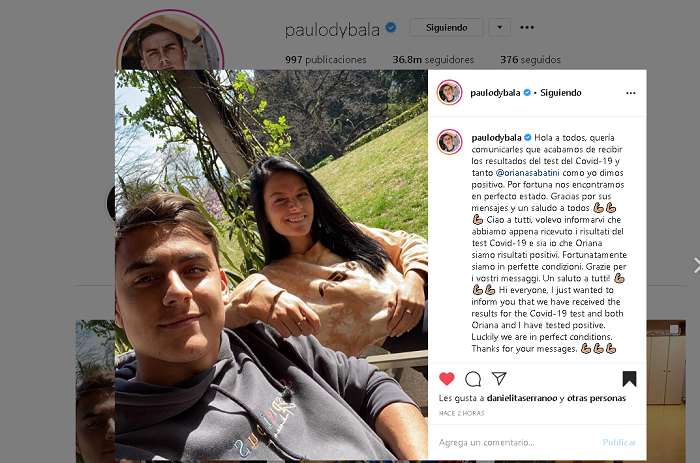Click the Publicar comment button
The image size is (700, 463).
[619, 442]
